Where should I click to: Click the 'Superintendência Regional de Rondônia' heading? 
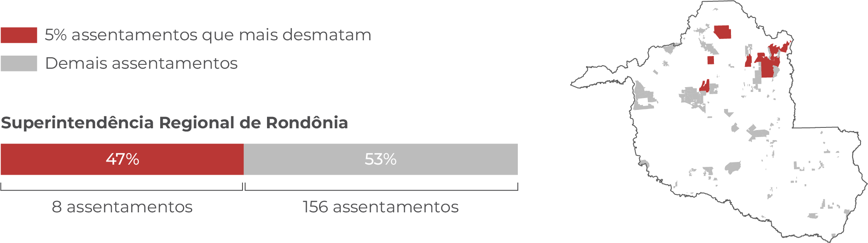174,123
